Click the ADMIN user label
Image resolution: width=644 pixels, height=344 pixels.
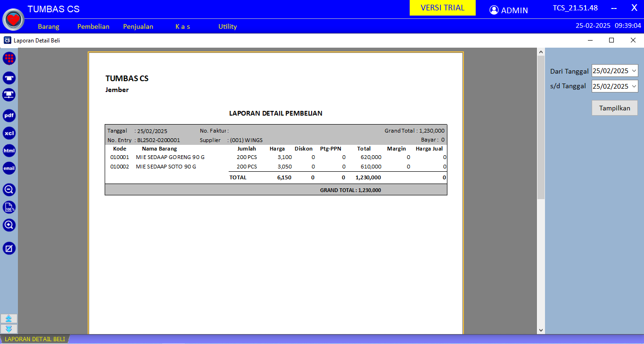514,10
